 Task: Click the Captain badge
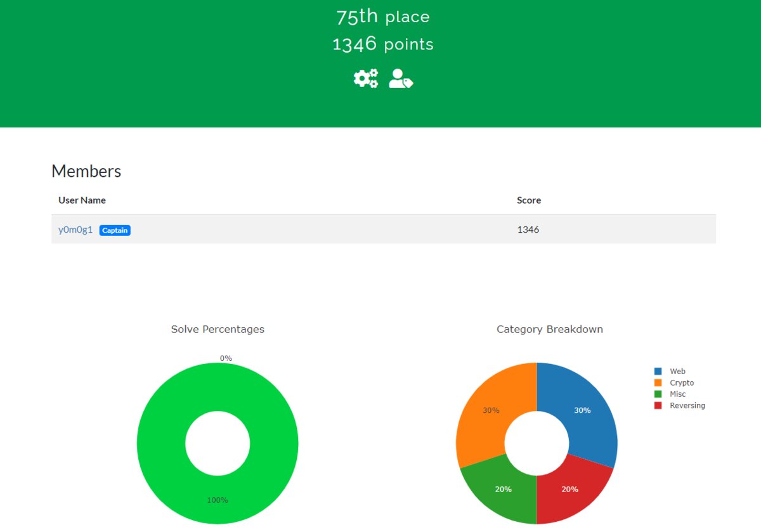[115, 230]
